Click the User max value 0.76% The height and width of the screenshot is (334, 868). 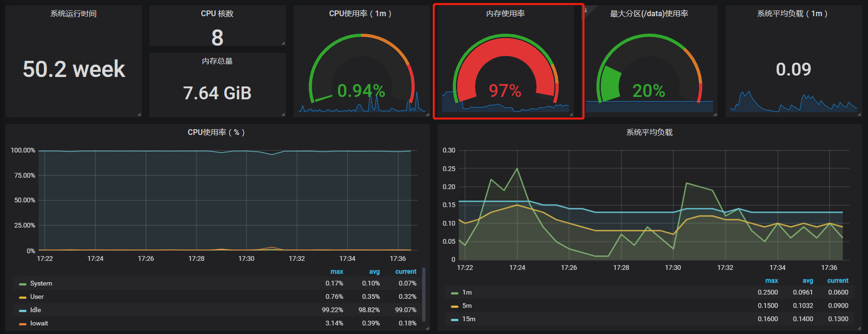click(x=334, y=296)
